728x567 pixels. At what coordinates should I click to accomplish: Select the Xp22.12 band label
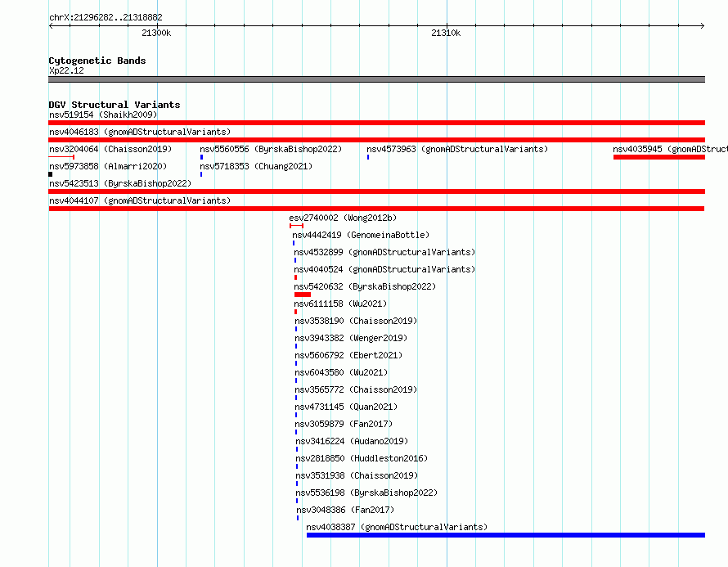(66, 70)
